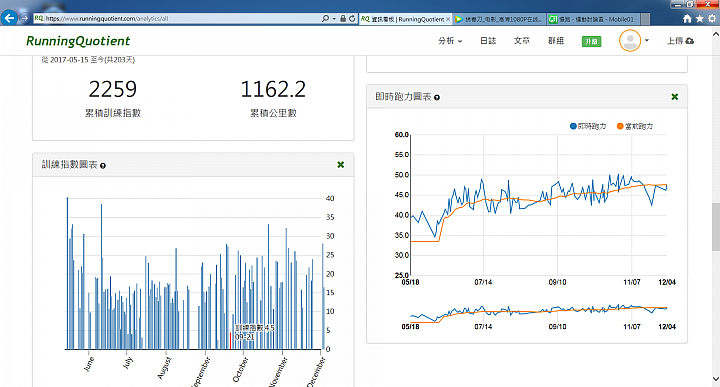Click the RunningQuotient logo link
The height and width of the screenshot is (387, 720).
pos(78,41)
